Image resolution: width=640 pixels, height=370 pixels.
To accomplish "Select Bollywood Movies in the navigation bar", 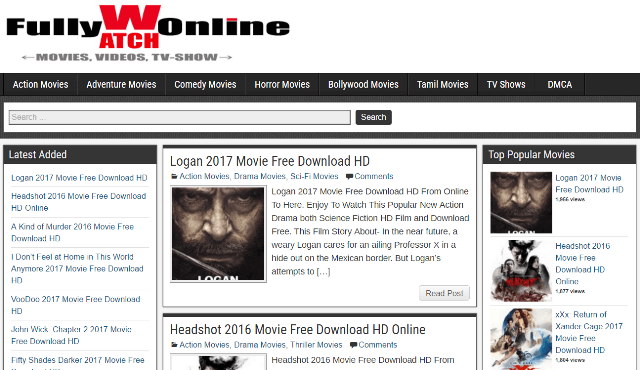I will [x=363, y=84].
